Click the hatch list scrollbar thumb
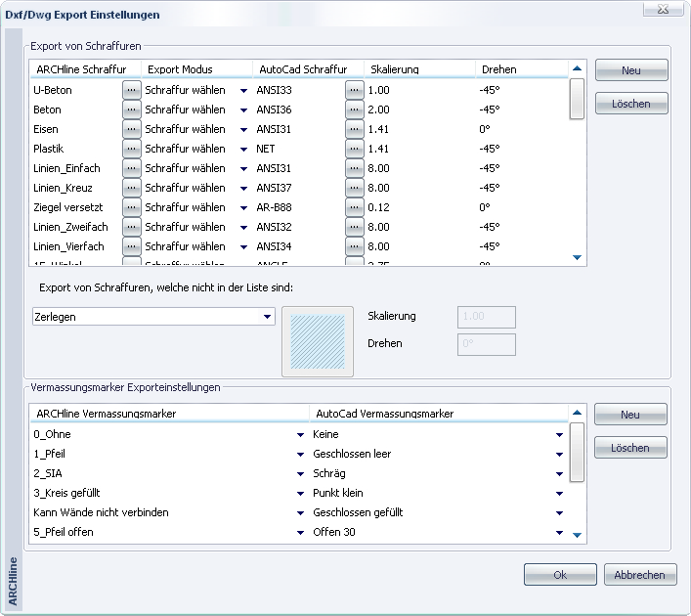Screen dimensions: 691x616 [577, 99]
